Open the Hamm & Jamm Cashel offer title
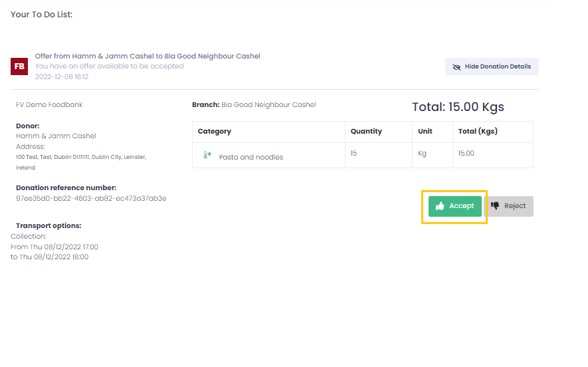588x367 pixels. tap(147, 56)
